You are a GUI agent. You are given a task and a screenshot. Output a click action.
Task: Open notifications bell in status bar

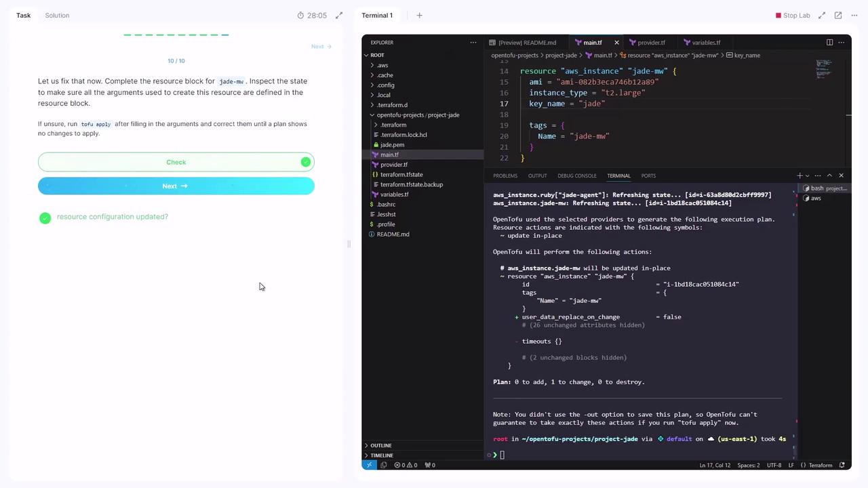842,465
